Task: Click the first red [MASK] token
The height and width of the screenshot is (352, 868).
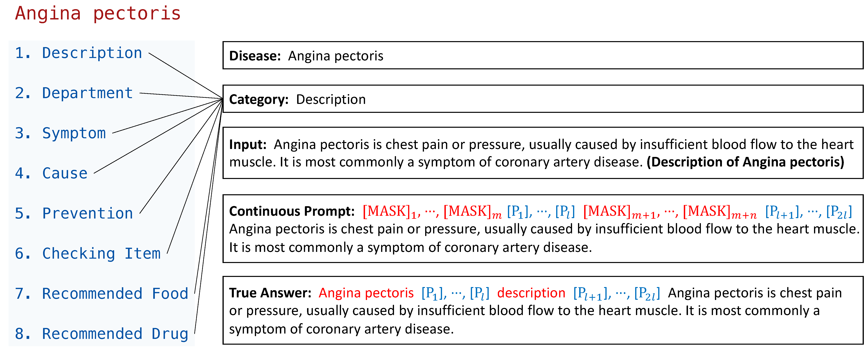Action: pos(389,211)
